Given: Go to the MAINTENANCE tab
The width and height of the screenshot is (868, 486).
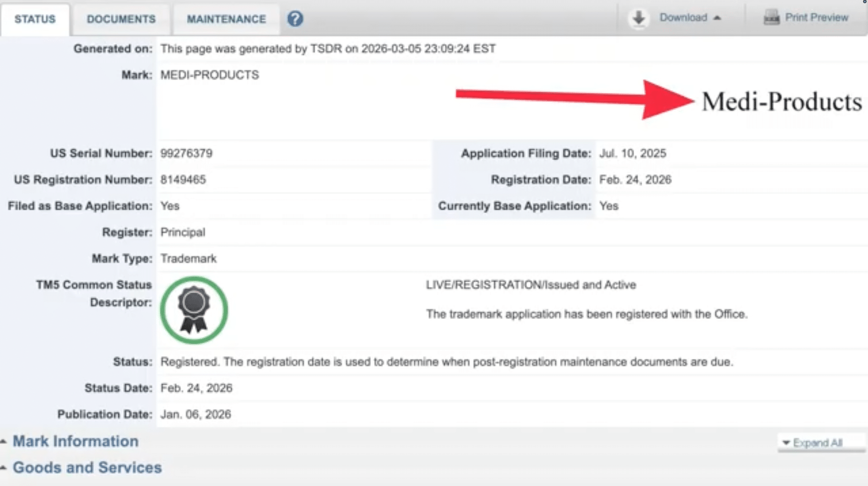Looking at the screenshot, I should coord(226,19).
